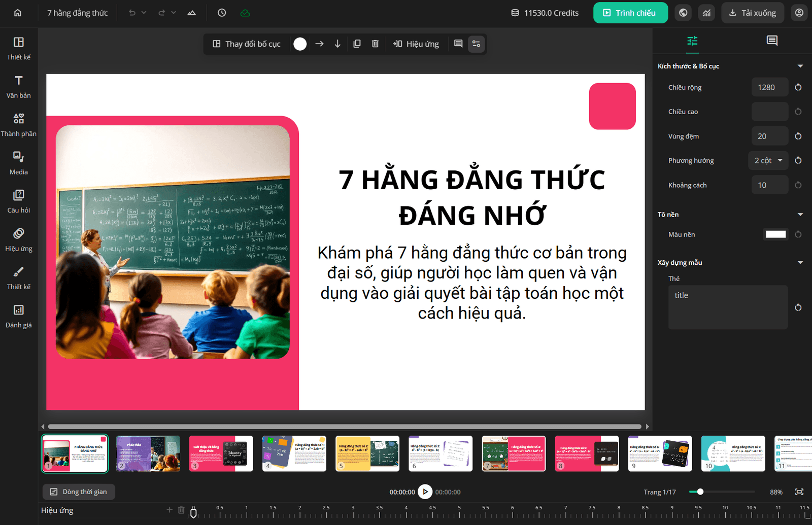Undo the last action
The width and height of the screenshot is (812, 525).
(132, 13)
